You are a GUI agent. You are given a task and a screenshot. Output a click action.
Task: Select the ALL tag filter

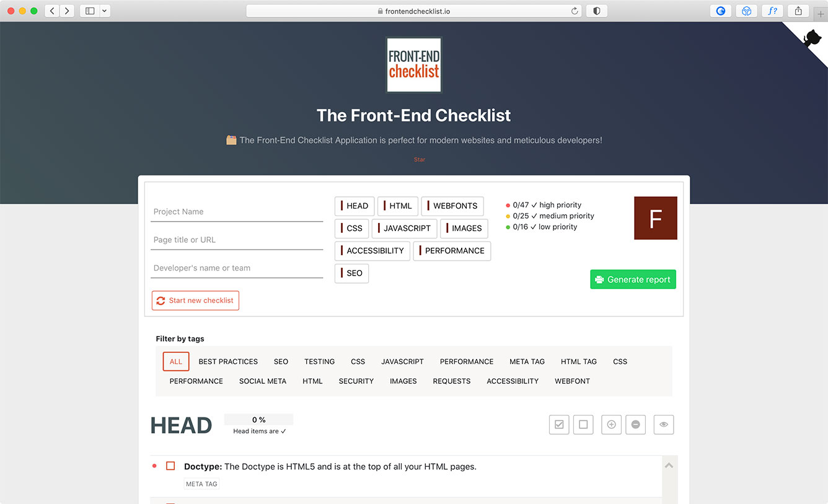click(176, 362)
